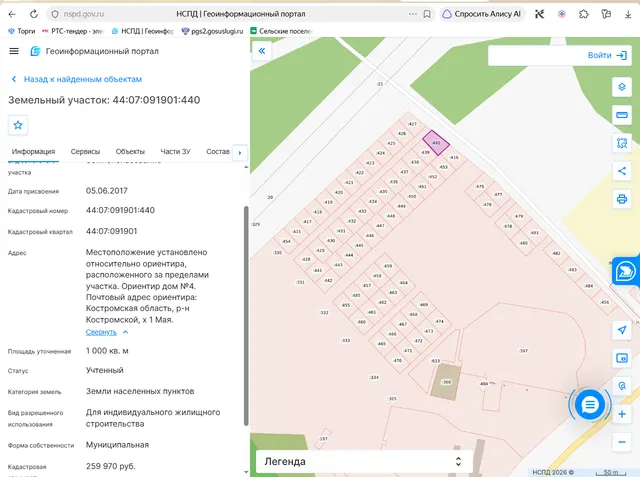This screenshot has width=640, height=477.
Task: Switch to Состав tab
Action: 218,151
